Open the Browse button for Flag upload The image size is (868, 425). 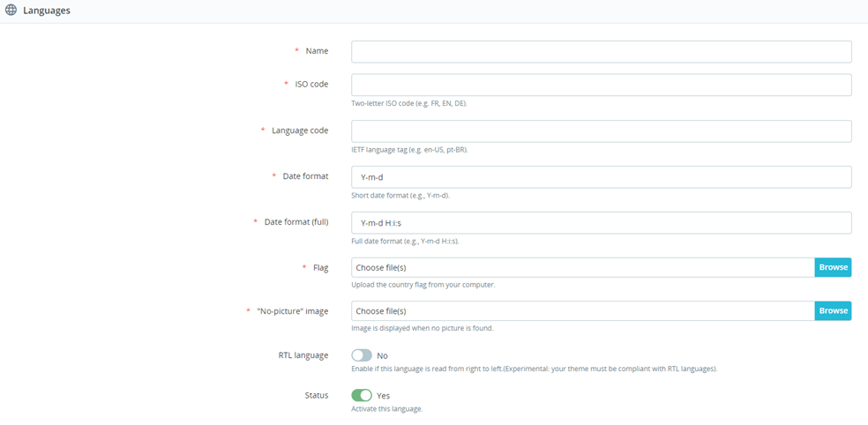tap(833, 267)
